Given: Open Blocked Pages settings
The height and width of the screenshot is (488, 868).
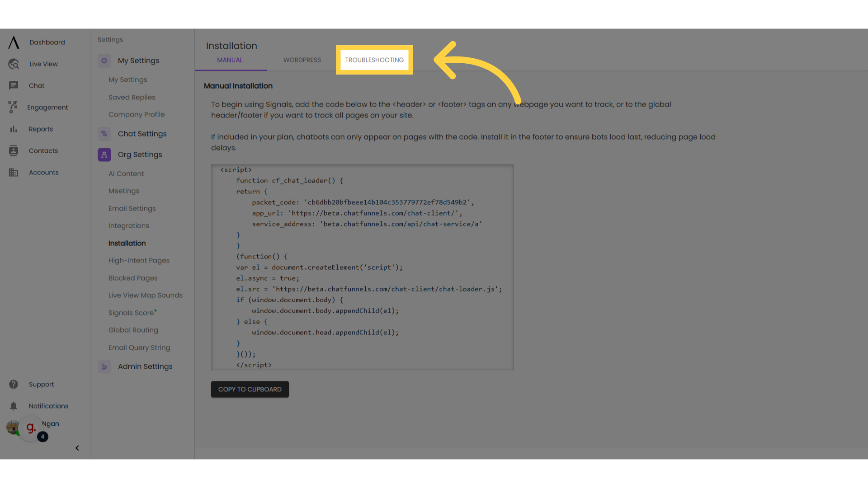Looking at the screenshot, I should [x=133, y=278].
